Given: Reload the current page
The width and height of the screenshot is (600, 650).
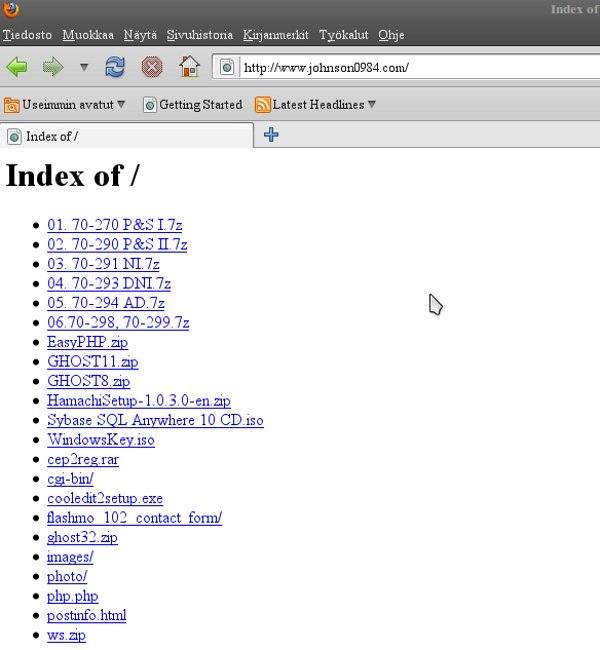Looking at the screenshot, I should pos(115,67).
